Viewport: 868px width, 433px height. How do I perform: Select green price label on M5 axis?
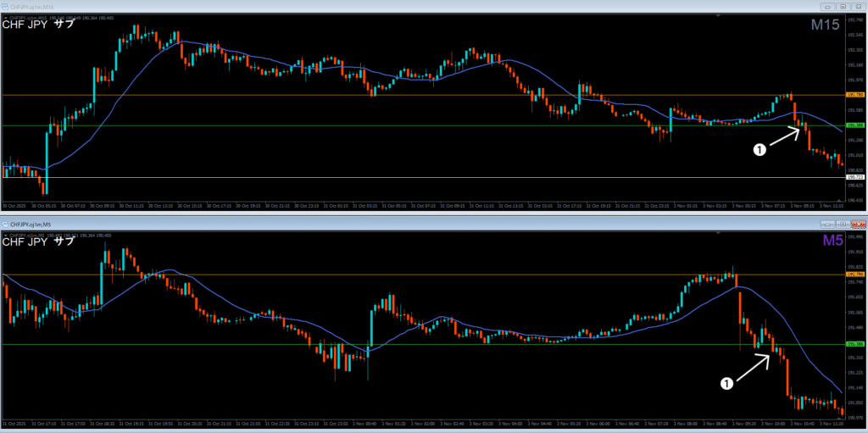(854, 344)
